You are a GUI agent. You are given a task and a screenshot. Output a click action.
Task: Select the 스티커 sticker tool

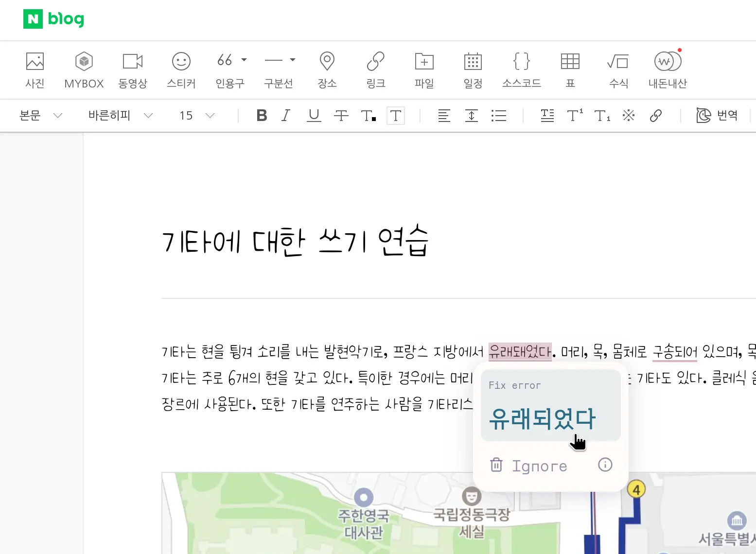point(181,69)
